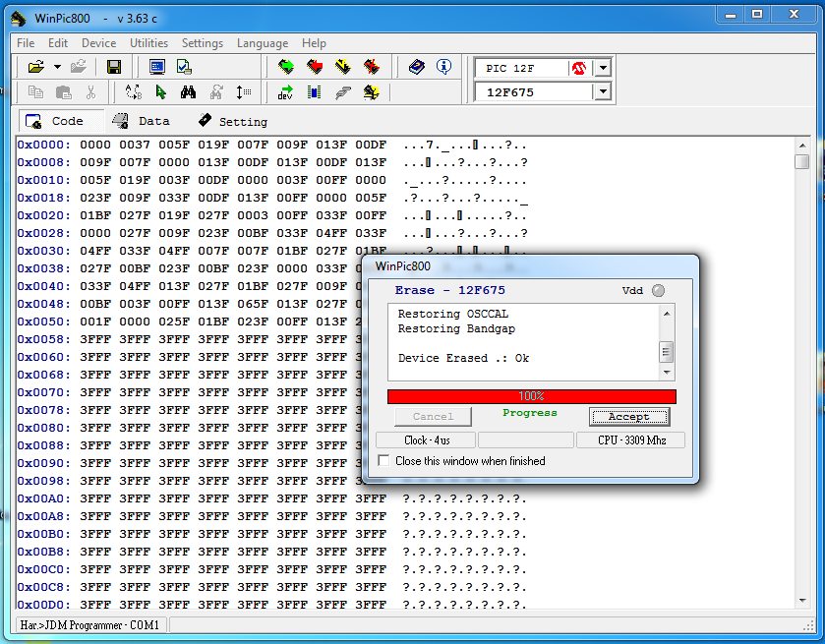Click the dialog log scroll-up arrow
This screenshot has width=825, height=644.
667,314
